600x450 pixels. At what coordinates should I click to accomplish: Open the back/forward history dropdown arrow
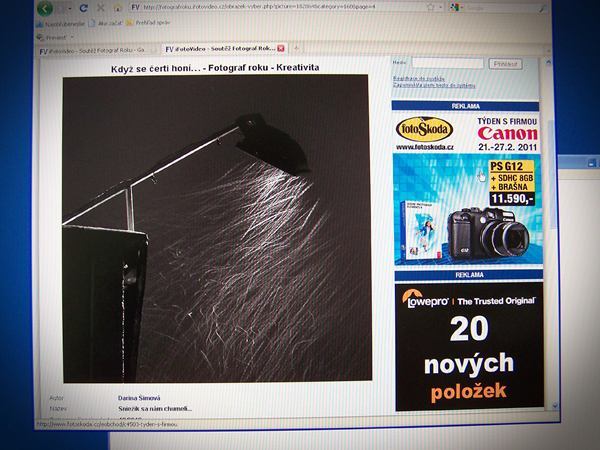[70, 8]
